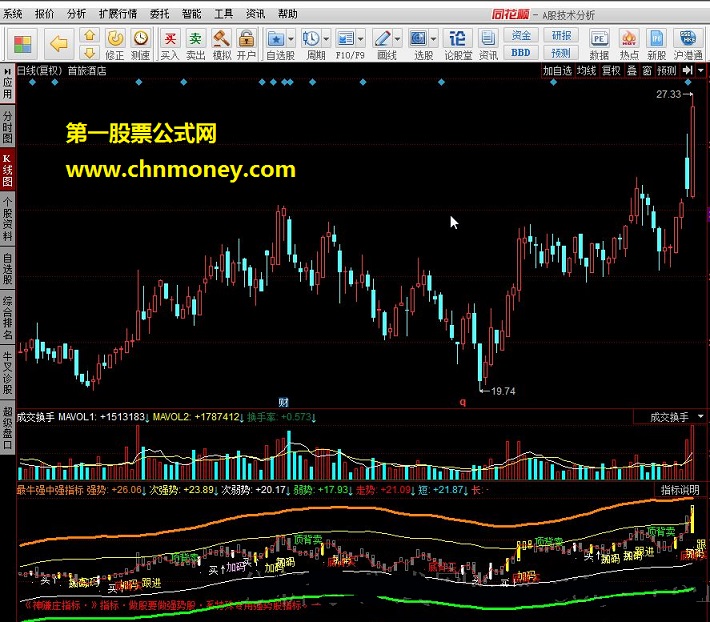Switch to the 自选股 sidebar tab

pyautogui.click(x=7, y=269)
